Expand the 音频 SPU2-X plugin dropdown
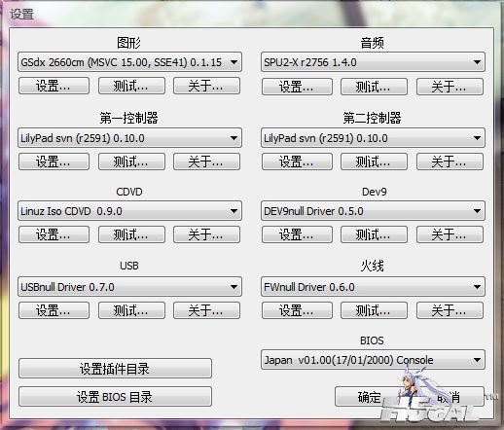Screen dimensions: 504x430 coord(373,62)
